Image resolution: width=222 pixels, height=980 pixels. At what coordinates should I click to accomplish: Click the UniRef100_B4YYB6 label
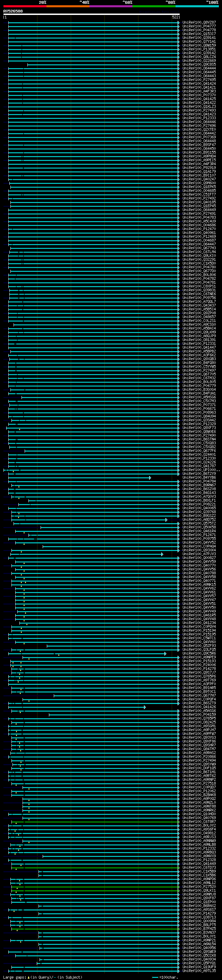(199, 477)
